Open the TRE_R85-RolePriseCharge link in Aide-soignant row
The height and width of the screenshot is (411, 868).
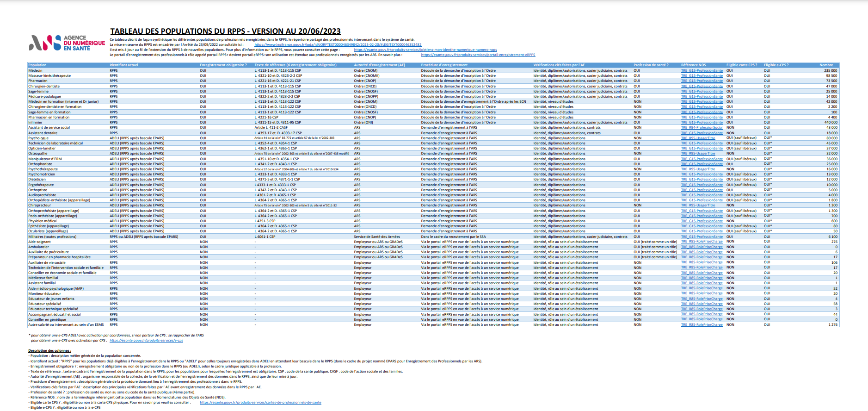702,242
